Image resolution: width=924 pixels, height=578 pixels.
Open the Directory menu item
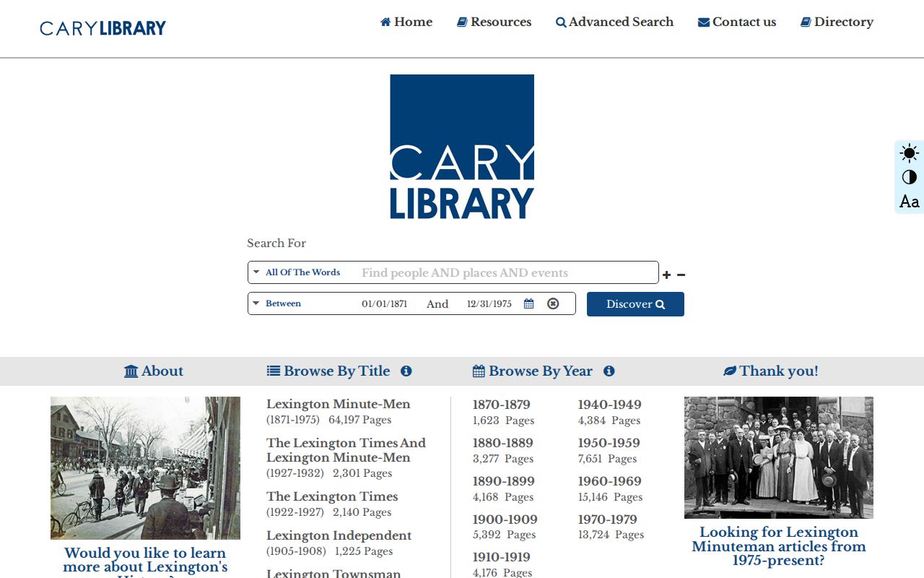[x=837, y=22]
